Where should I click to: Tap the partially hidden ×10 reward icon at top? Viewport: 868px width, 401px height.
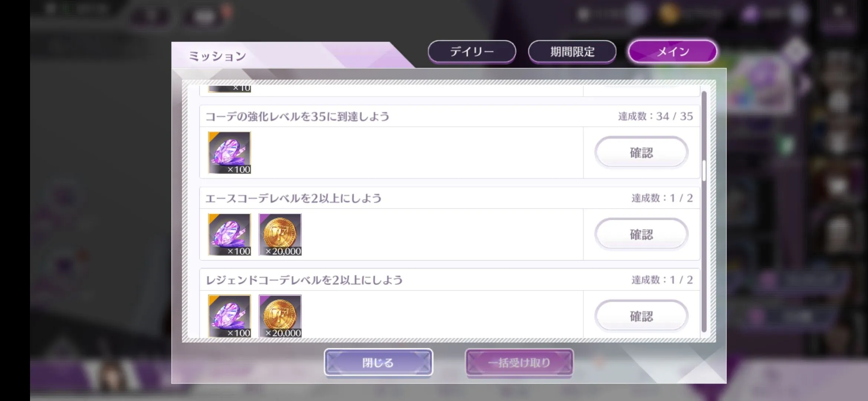tap(229, 88)
